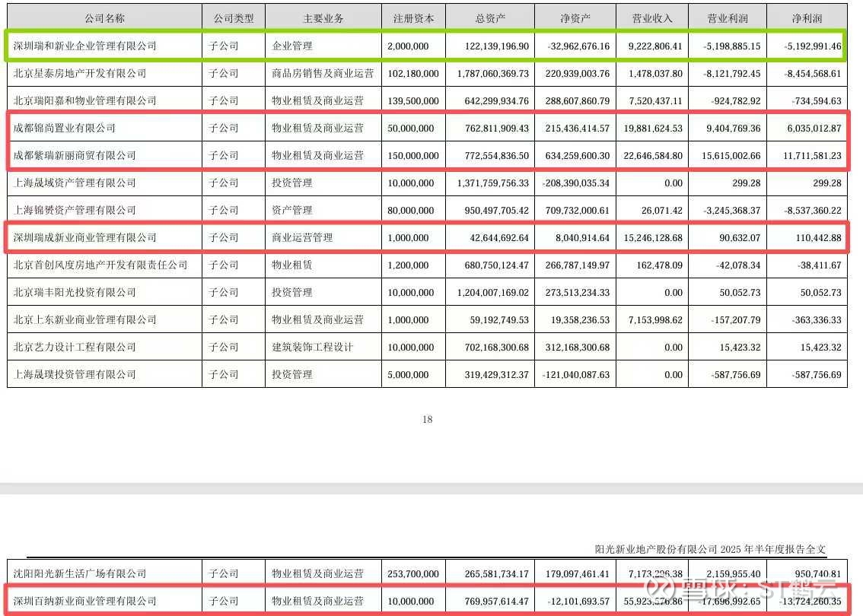Image resolution: width=863 pixels, height=616 pixels.
Task: Click total assets value 122,139,196.90
Action: click(496, 46)
